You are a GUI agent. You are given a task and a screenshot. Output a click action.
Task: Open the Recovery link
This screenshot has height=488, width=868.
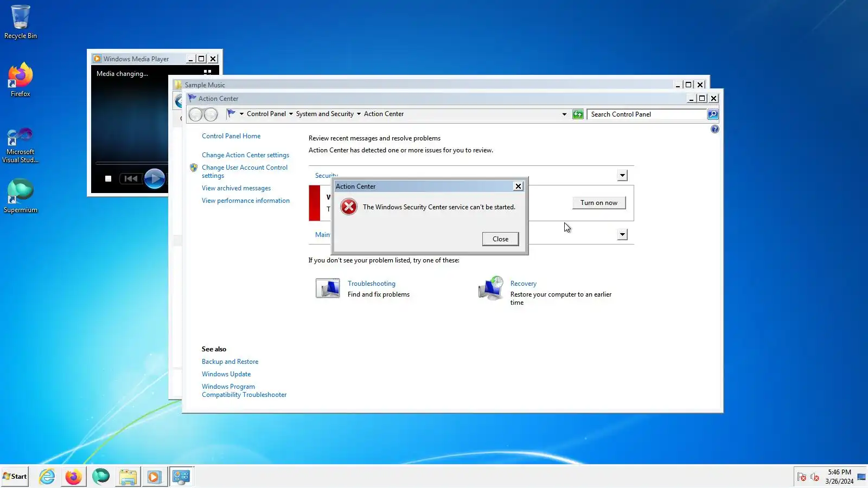click(x=524, y=284)
